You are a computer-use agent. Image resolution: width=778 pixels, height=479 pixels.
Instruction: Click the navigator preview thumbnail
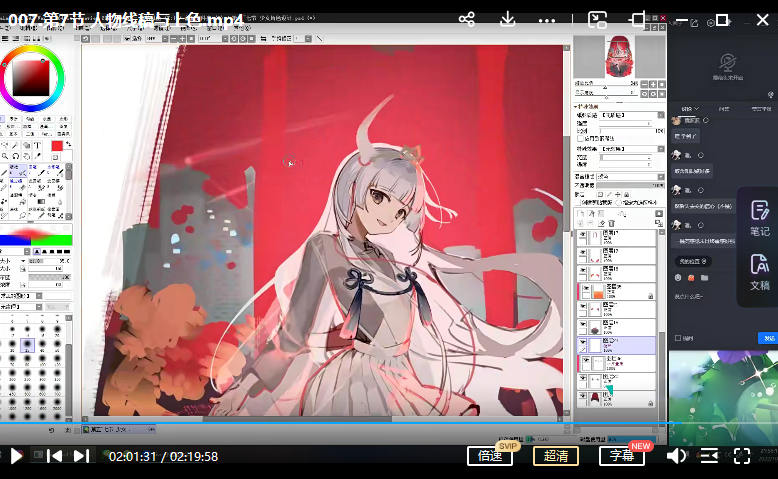[619, 57]
